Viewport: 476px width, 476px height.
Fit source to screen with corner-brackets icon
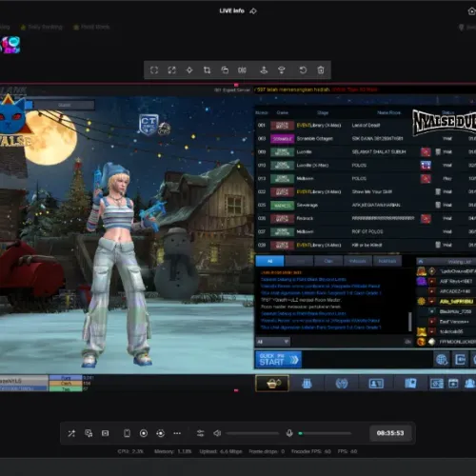click(x=154, y=69)
